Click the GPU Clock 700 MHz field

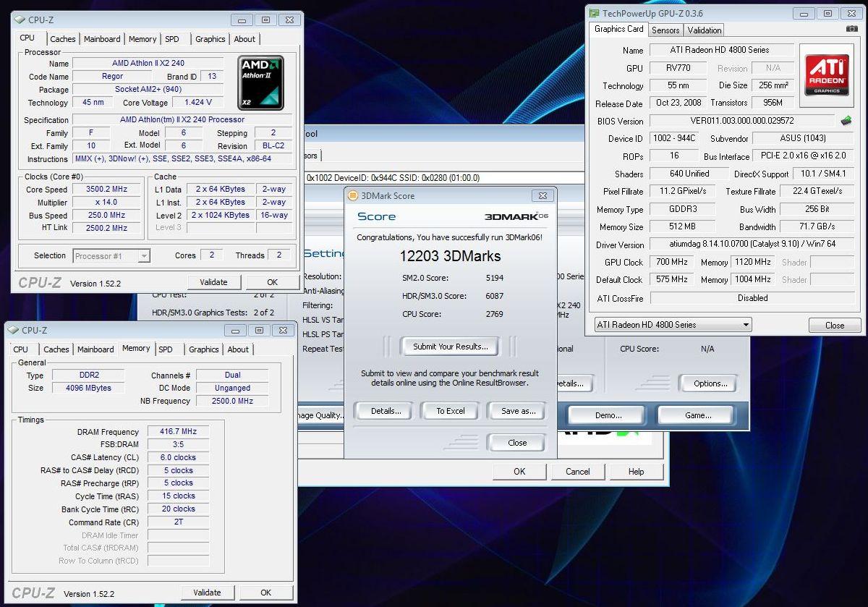click(x=671, y=262)
